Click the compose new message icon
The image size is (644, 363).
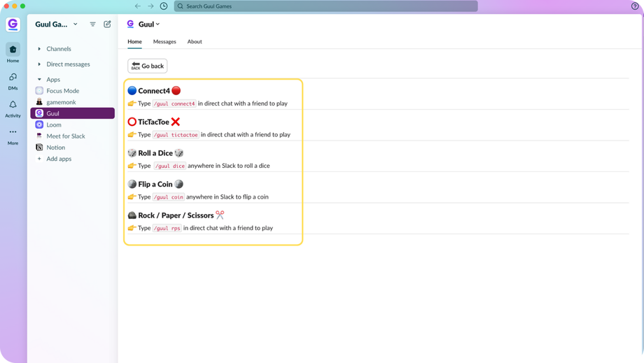[x=107, y=24]
